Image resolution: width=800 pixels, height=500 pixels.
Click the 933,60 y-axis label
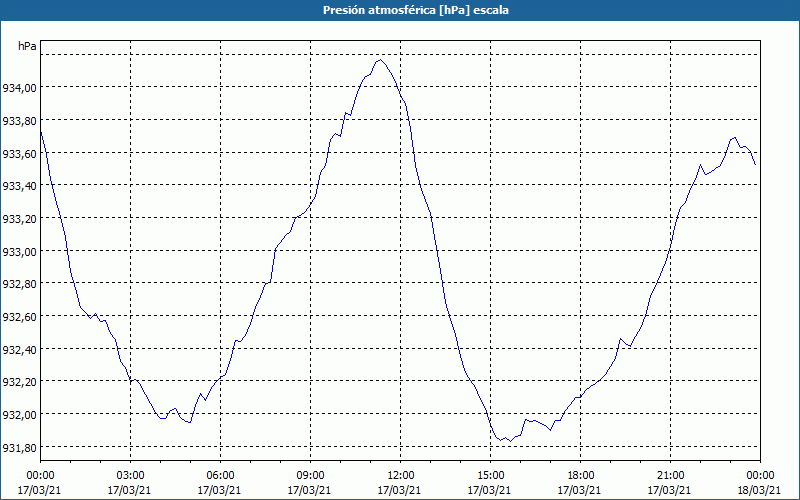point(19,154)
